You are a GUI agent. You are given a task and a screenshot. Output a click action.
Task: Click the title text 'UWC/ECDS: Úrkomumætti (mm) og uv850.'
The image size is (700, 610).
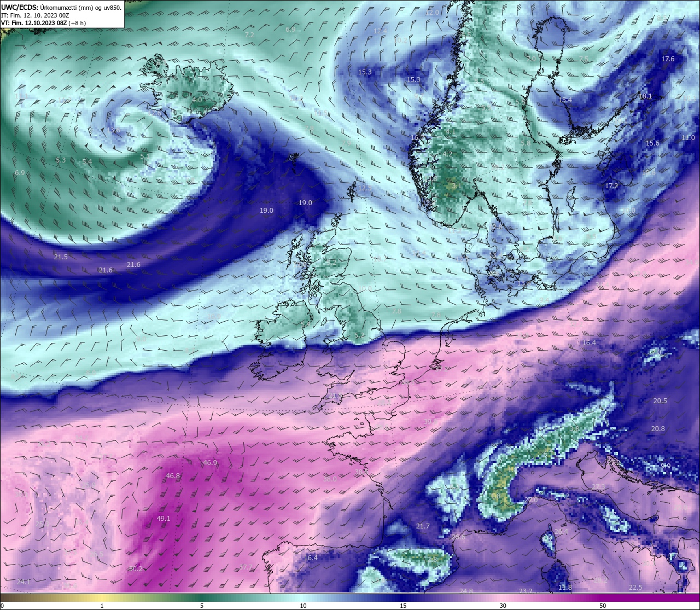point(61,7)
